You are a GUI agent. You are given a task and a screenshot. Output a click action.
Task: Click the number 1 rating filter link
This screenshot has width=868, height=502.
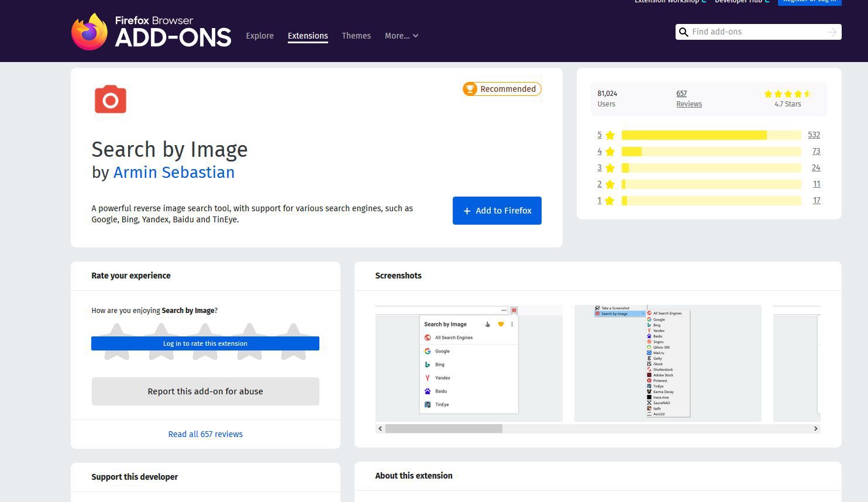click(600, 201)
